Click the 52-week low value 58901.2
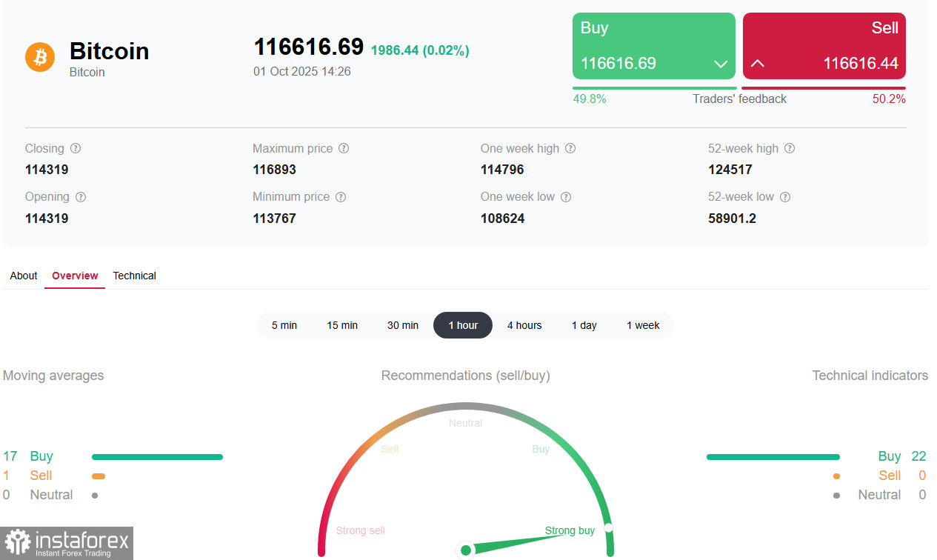 pyautogui.click(x=732, y=219)
